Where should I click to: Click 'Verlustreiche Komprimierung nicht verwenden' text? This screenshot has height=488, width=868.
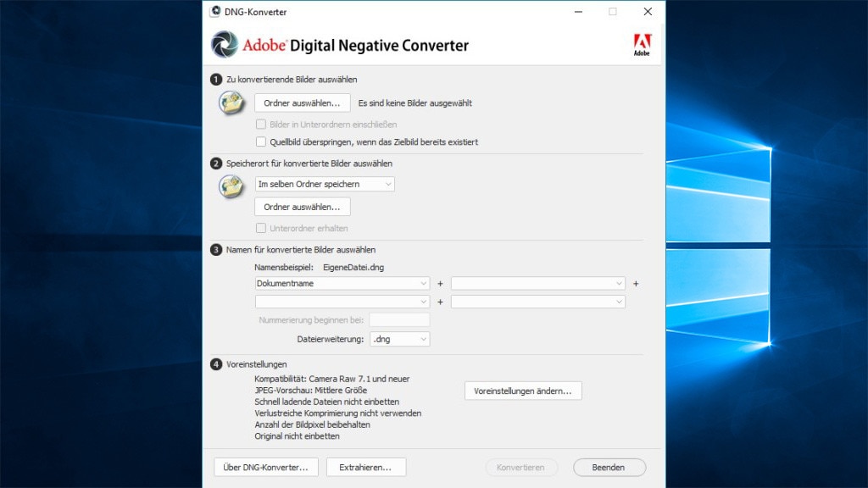(x=337, y=413)
